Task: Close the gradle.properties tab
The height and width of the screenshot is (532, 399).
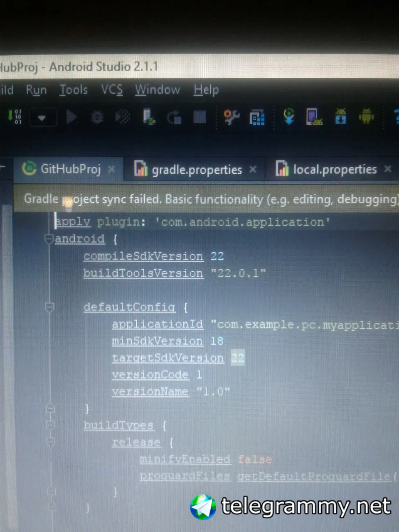Action: tap(253, 170)
